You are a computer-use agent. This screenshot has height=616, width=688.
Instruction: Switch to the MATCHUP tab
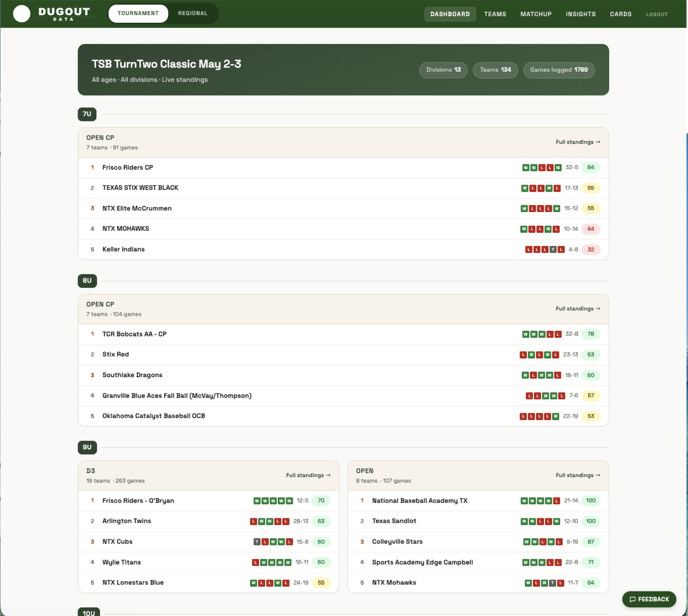pos(536,14)
